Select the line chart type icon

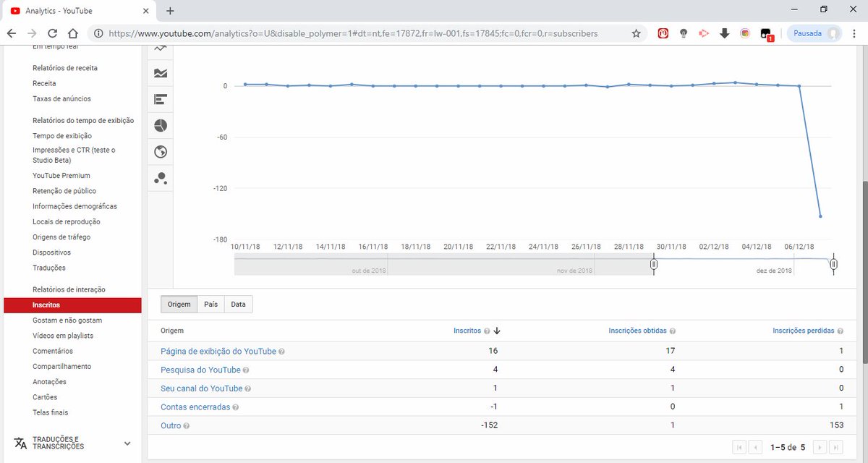pos(161,49)
